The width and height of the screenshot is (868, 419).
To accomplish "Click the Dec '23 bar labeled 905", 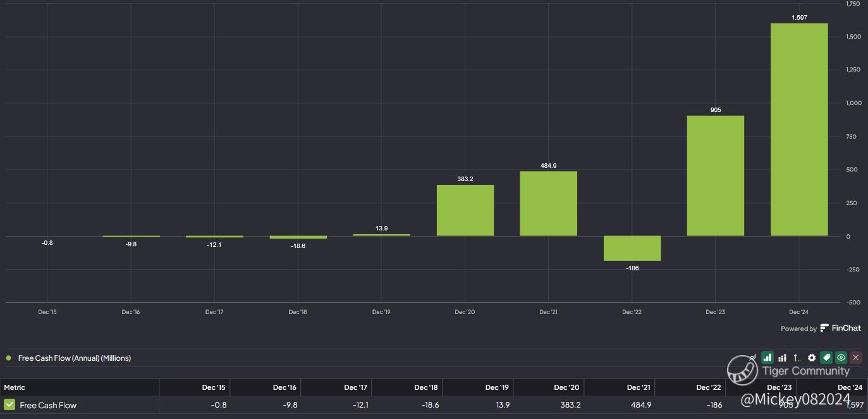I will tap(716, 176).
